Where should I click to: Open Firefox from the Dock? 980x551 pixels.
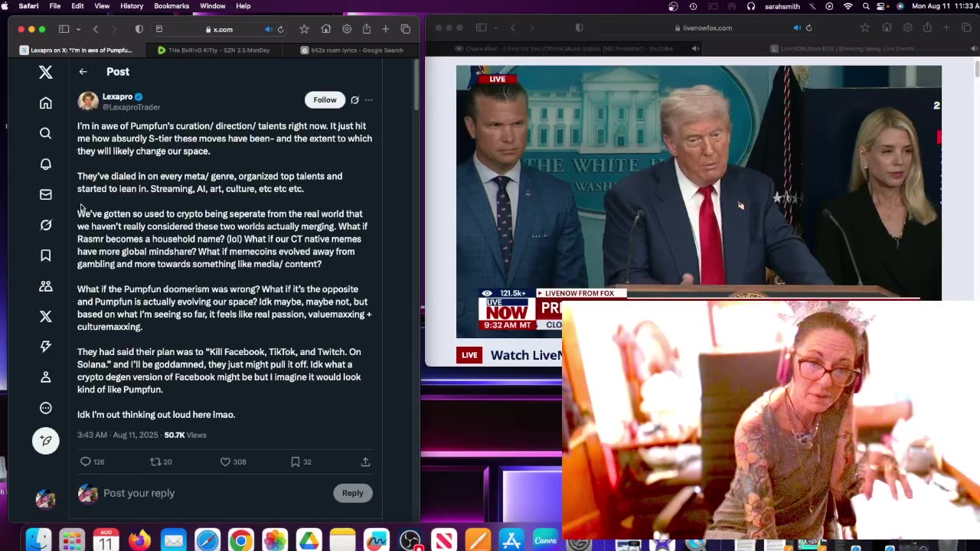tap(139, 541)
